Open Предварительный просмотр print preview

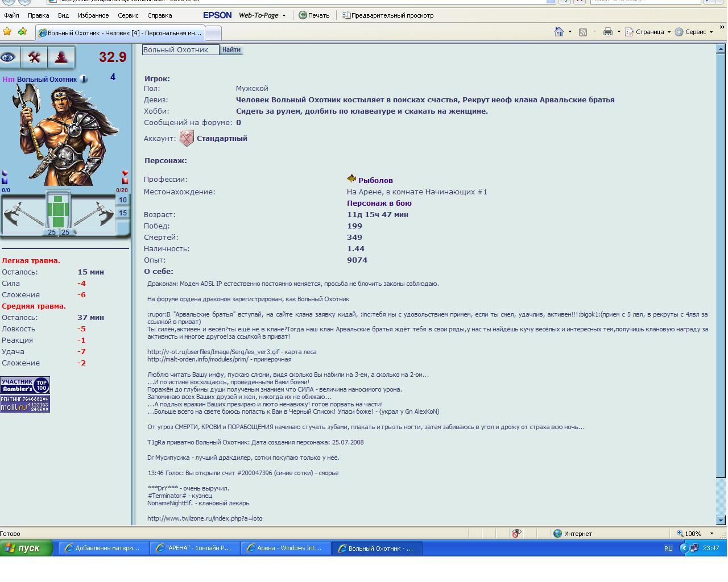click(387, 15)
